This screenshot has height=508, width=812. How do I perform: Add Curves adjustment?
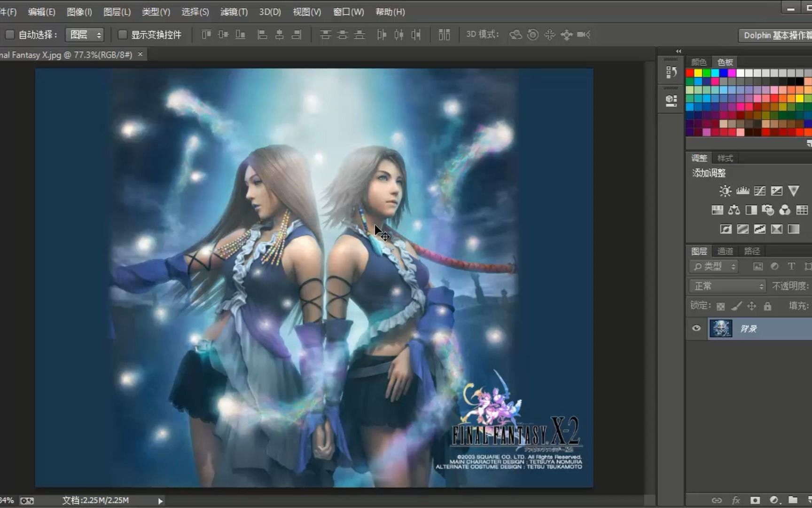pyautogui.click(x=759, y=190)
